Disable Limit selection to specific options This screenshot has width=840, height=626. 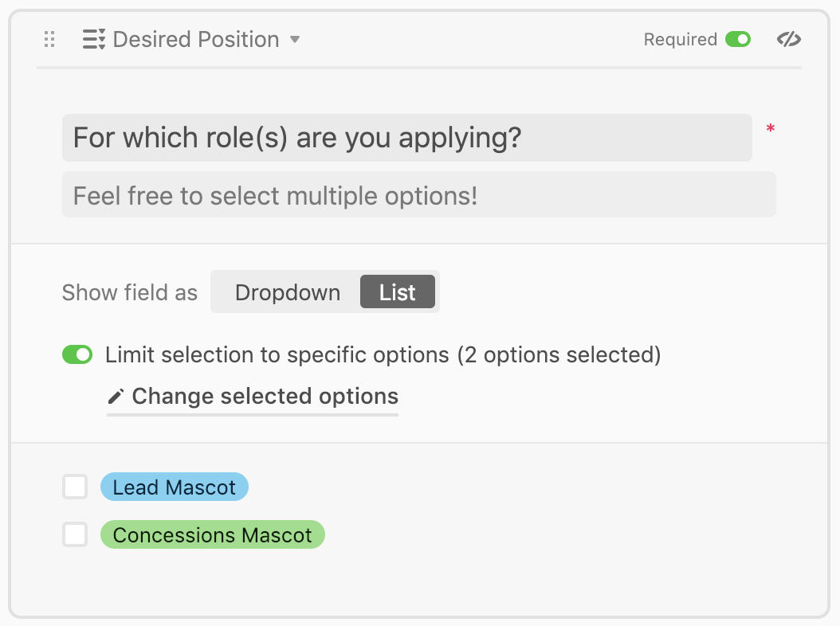point(77,354)
